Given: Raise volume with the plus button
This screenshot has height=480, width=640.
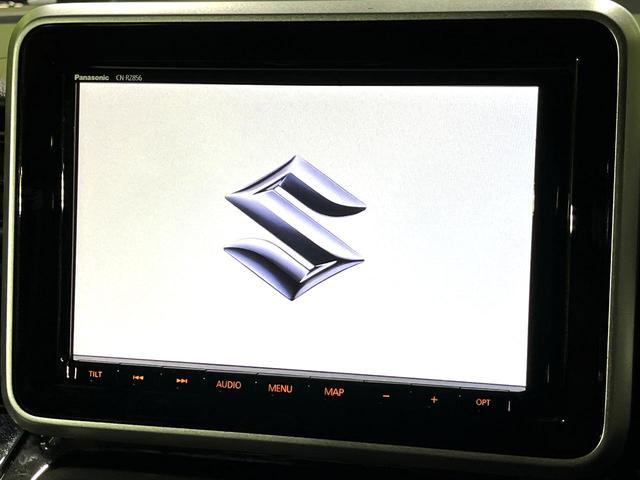Looking at the screenshot, I should tap(434, 399).
